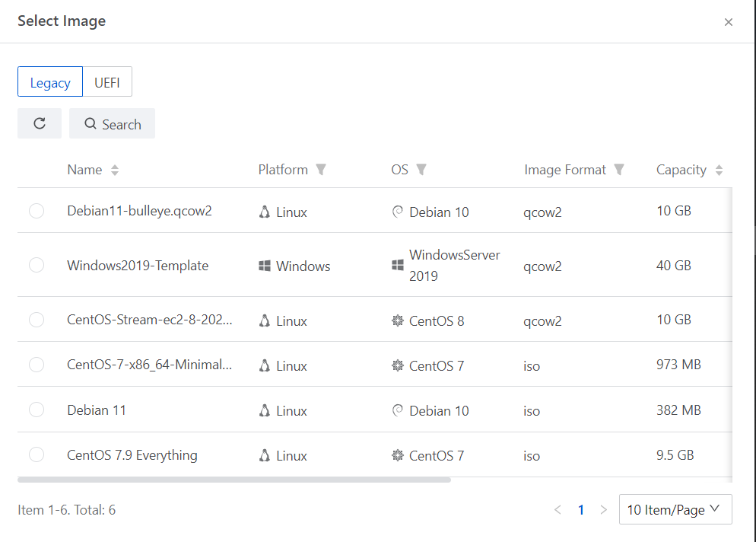
Task: Sort by Capacity using sort arrows
Action: [x=719, y=171]
